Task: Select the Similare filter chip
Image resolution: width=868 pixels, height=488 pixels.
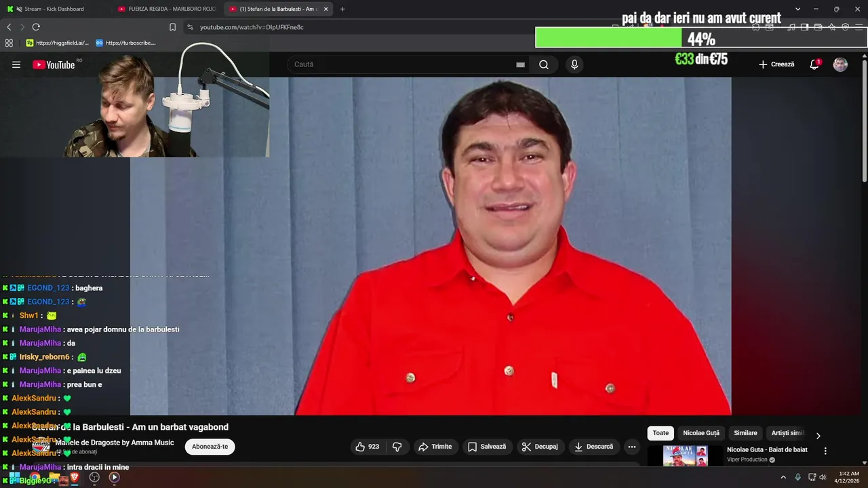Action: pos(745,433)
